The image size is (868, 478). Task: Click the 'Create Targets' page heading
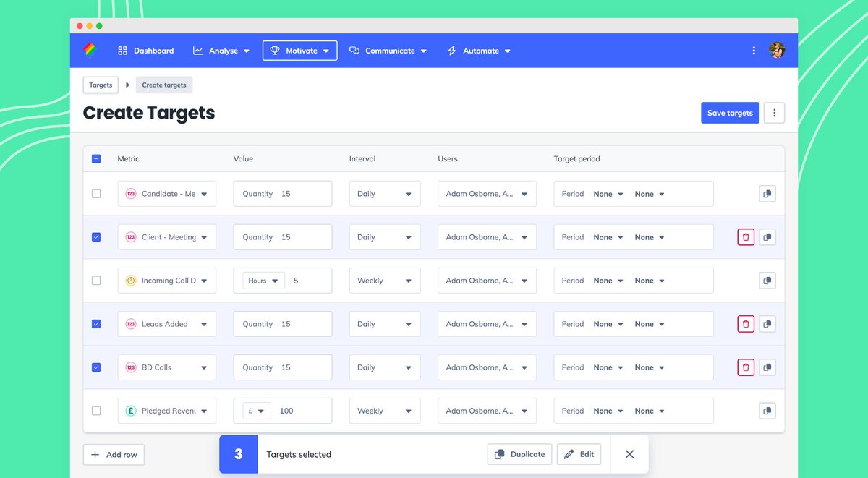click(x=149, y=113)
